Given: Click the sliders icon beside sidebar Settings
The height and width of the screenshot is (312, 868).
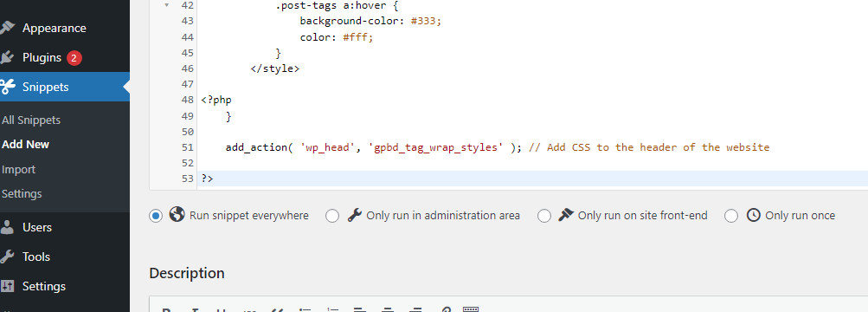Looking at the screenshot, I should click(x=7, y=286).
